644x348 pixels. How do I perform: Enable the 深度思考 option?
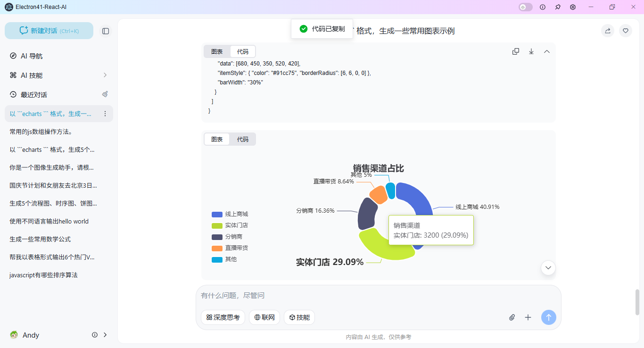(223, 317)
